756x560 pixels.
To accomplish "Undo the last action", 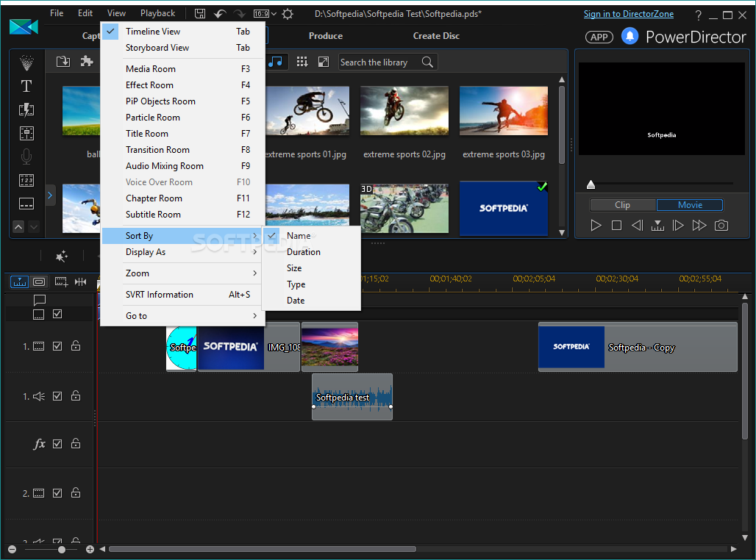I will click(x=220, y=13).
